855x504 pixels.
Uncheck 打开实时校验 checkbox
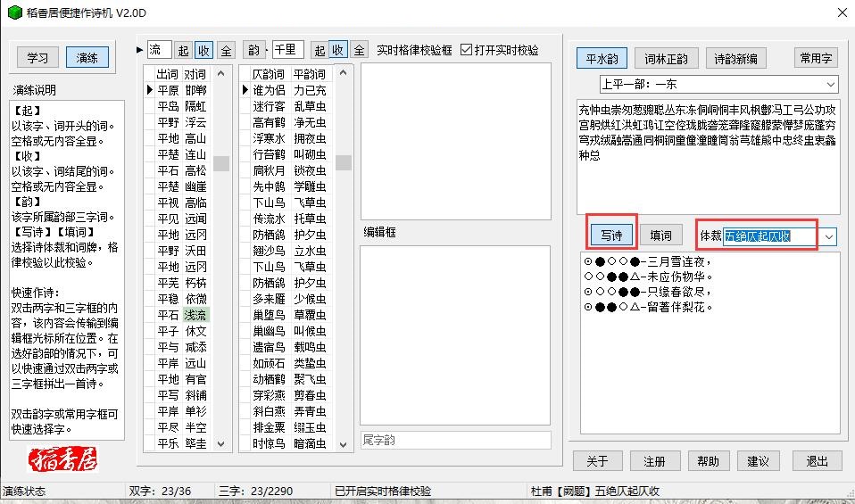(466, 50)
